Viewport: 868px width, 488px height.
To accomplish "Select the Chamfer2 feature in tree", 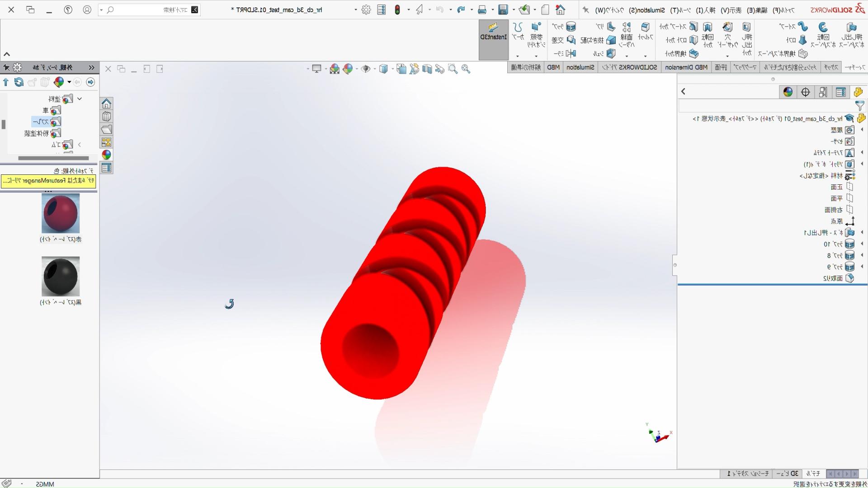I will [x=839, y=278].
